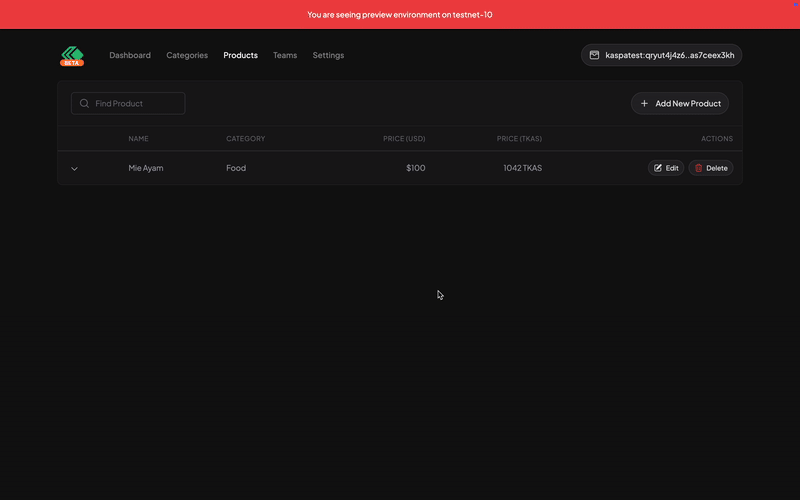
Task: Click the NAME column header
Action: [x=138, y=139]
